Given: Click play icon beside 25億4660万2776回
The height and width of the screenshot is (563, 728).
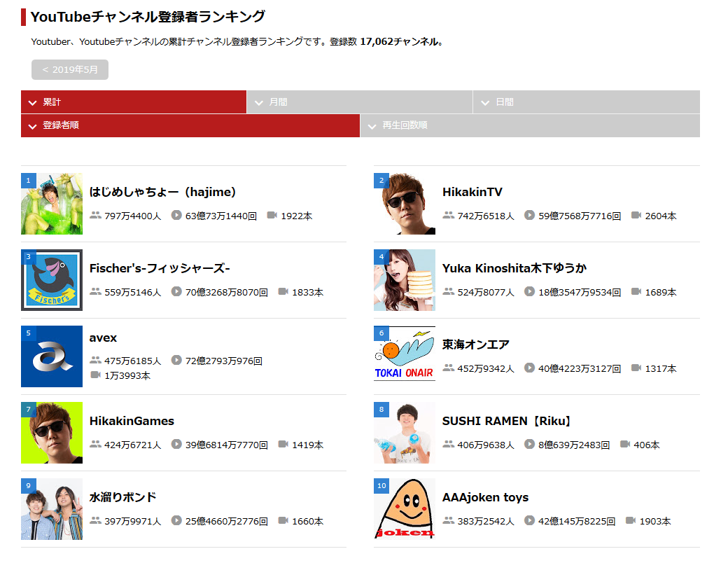Looking at the screenshot, I should coord(176,520).
